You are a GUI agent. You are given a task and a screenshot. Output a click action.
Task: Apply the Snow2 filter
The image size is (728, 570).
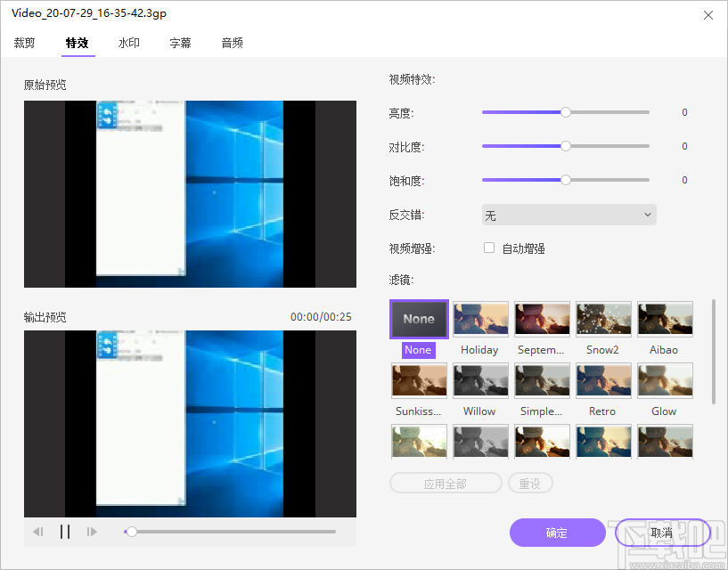tap(602, 319)
